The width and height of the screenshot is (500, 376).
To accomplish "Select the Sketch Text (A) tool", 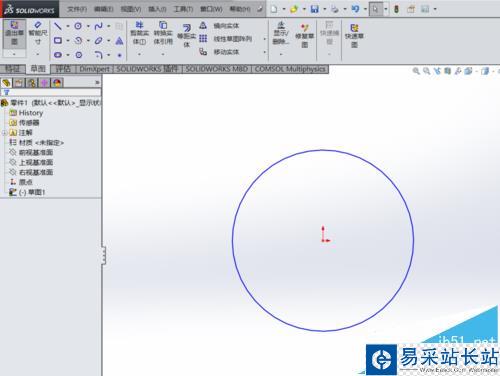I will (119, 41).
